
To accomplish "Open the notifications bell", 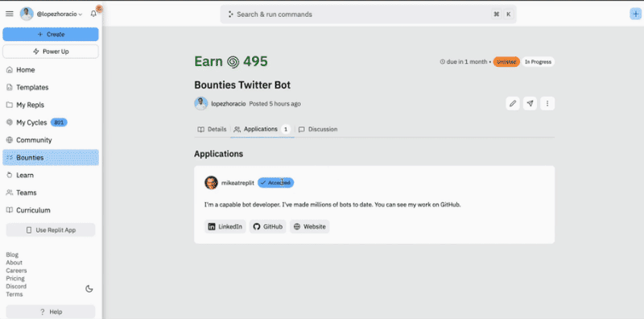I will [x=93, y=14].
